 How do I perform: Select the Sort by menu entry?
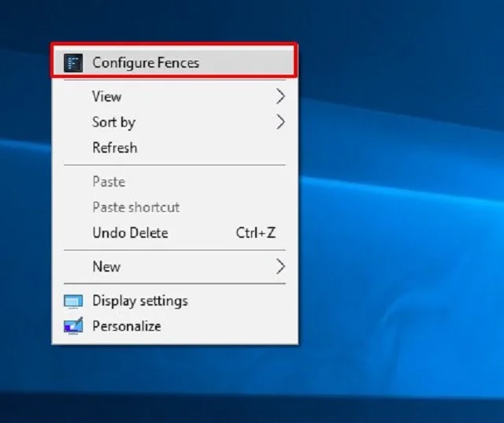[175, 122]
